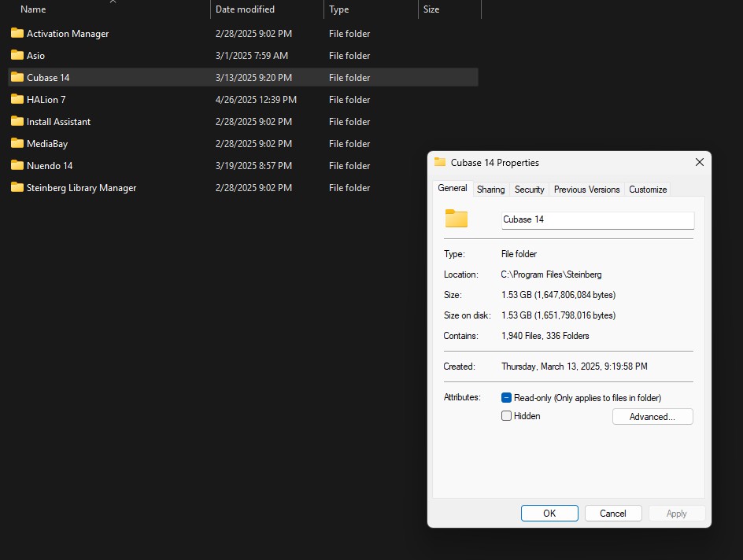Viewport: 743px width, 560px height.
Task: Select the MediaBay folder name
Action: (47, 143)
